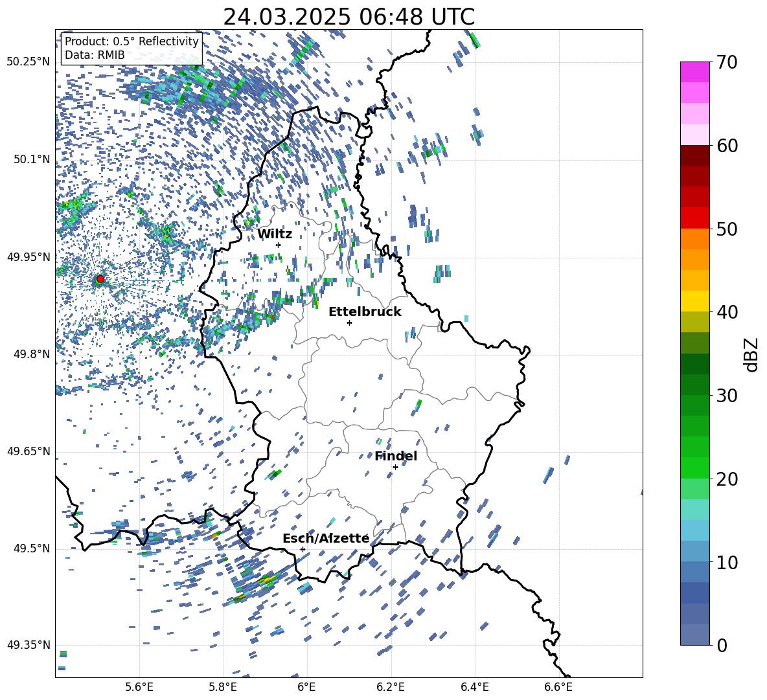Click the Product: 0.5° Reflectivity text
Screen dimensions: 767x700
[132, 41]
